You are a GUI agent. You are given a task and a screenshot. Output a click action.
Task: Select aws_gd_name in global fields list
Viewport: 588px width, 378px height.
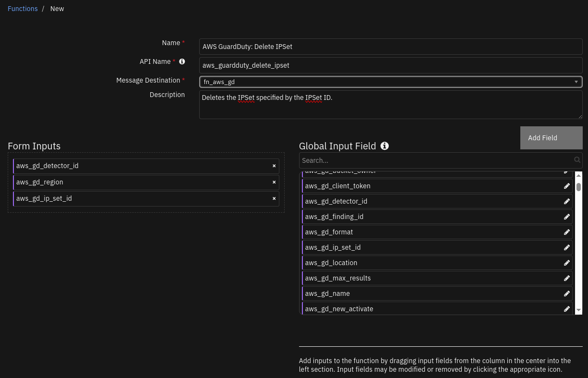(437, 293)
